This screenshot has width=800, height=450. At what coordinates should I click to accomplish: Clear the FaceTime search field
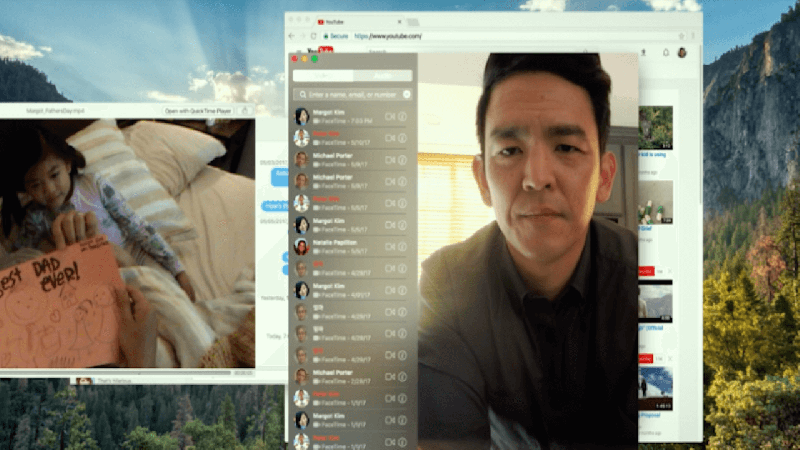(406, 94)
